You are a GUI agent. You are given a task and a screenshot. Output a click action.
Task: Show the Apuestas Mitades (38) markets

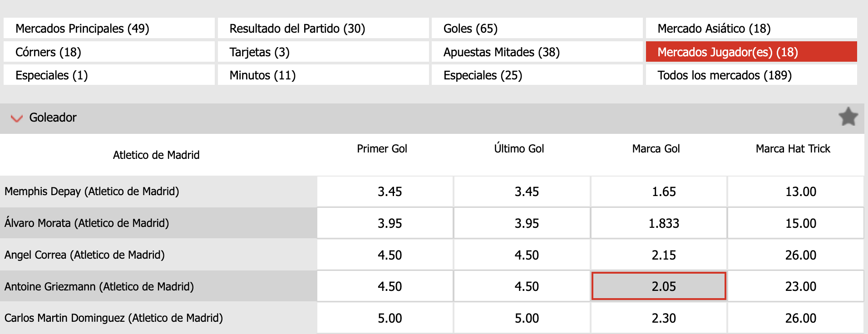click(x=537, y=52)
